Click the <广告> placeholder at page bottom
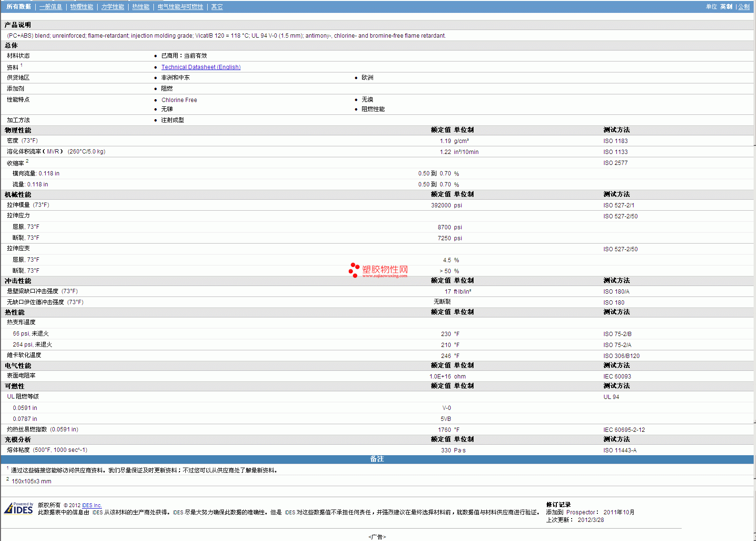This screenshot has width=756, height=541. [x=377, y=537]
